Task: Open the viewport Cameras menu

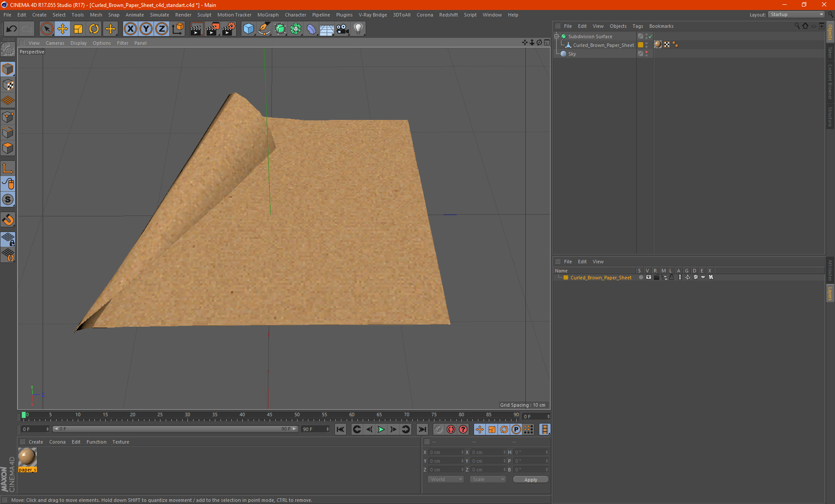Action: click(55, 43)
